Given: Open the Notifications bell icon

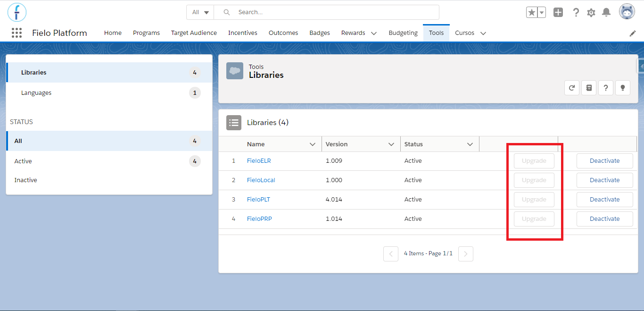Looking at the screenshot, I should click(x=606, y=13).
